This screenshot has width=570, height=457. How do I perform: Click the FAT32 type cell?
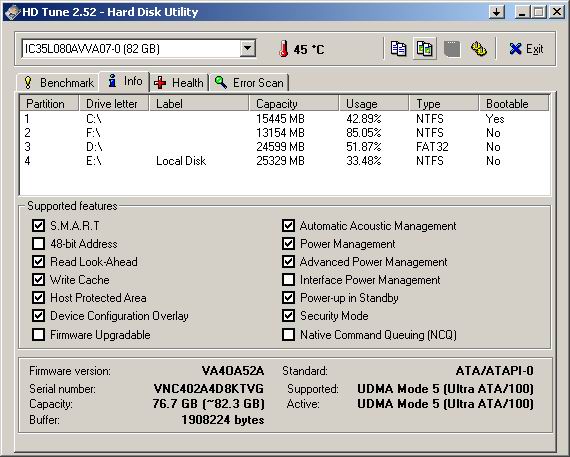tap(432, 147)
